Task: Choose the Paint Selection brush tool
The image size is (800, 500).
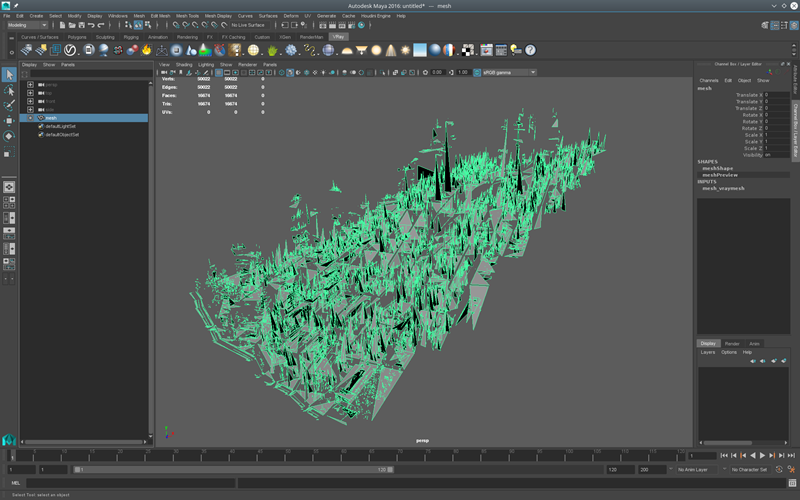Action: (x=9, y=105)
